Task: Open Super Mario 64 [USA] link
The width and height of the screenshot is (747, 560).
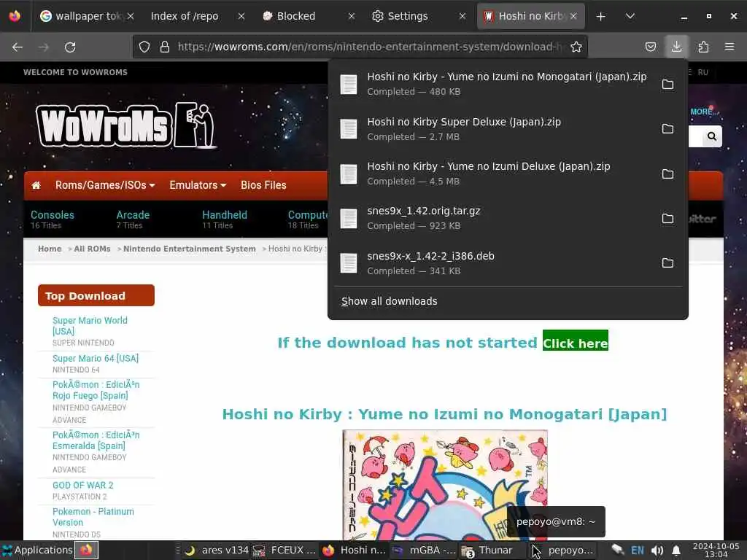Action: pos(96,358)
